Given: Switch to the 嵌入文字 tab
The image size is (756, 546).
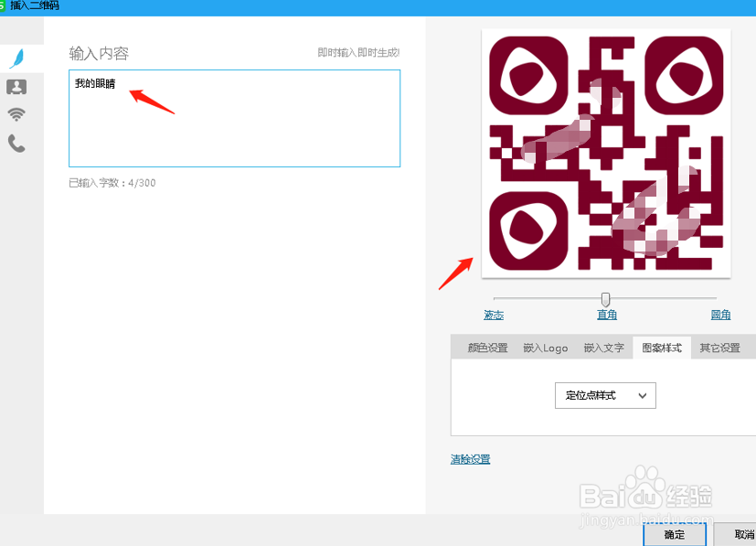Looking at the screenshot, I should [x=603, y=348].
